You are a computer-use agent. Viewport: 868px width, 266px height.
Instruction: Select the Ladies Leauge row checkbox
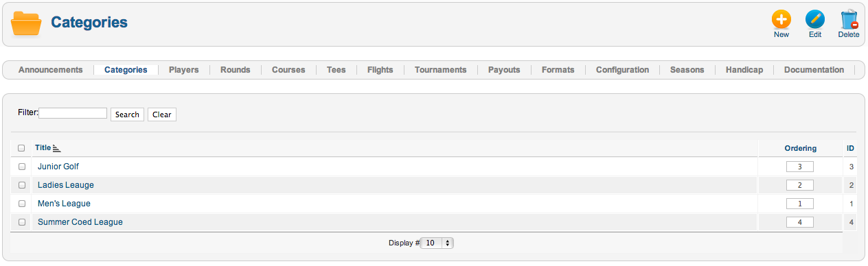(x=21, y=185)
